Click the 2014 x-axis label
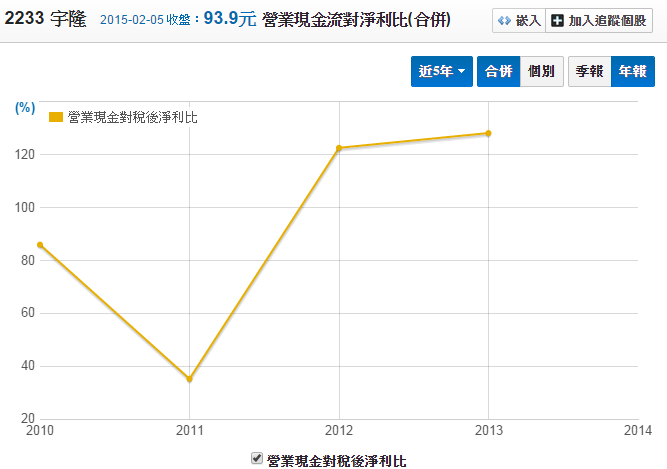 (x=638, y=430)
